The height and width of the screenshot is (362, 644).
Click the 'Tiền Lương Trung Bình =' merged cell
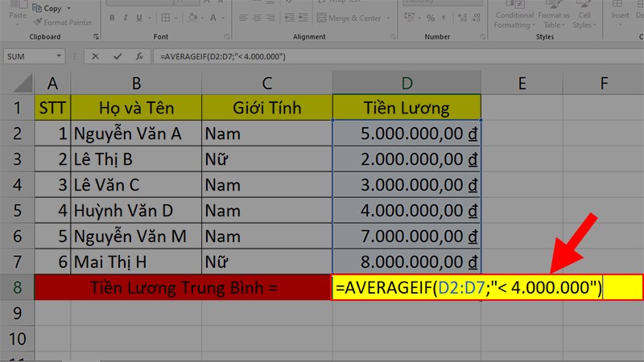(x=184, y=287)
